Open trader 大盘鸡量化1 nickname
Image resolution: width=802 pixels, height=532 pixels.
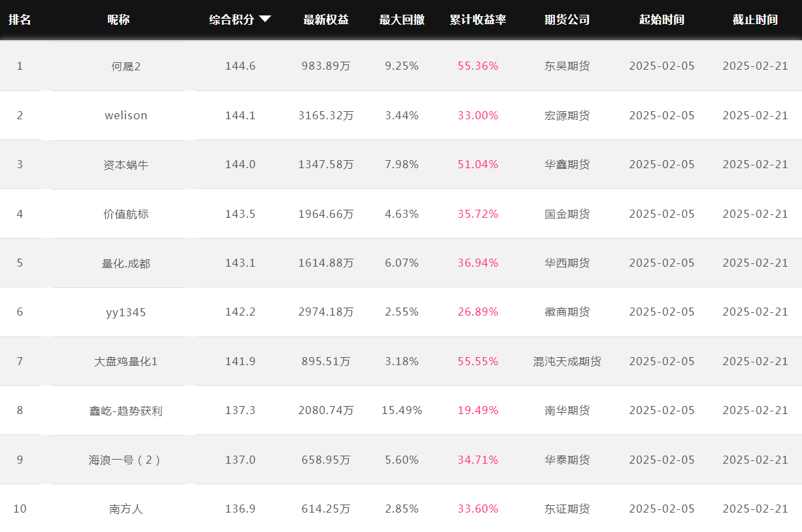coord(126,362)
